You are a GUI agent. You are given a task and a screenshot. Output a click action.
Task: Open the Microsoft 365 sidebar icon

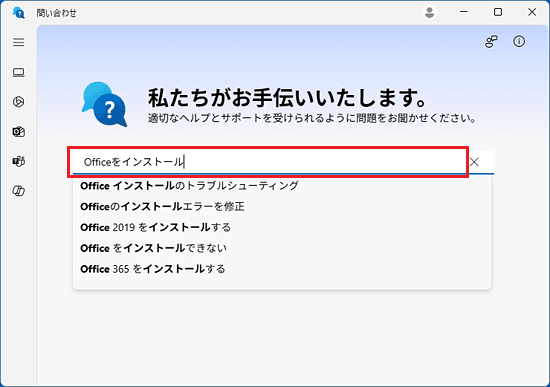(x=19, y=102)
